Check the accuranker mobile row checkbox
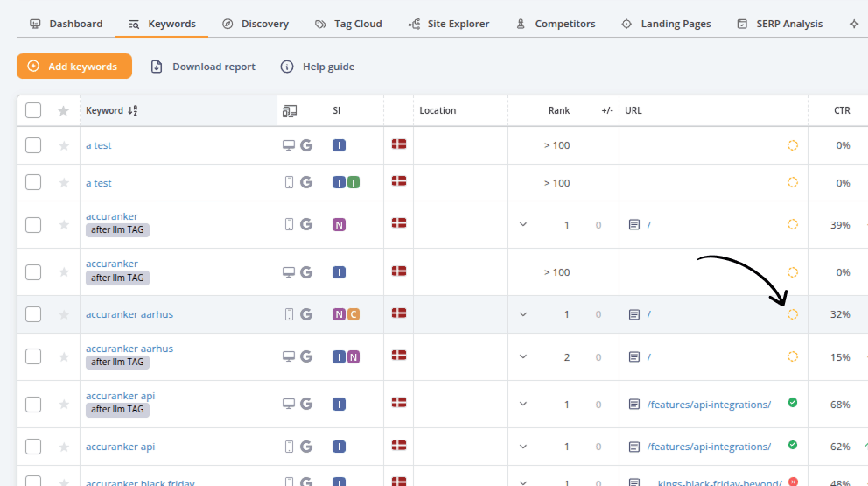The width and height of the screenshot is (868, 486). click(x=33, y=224)
